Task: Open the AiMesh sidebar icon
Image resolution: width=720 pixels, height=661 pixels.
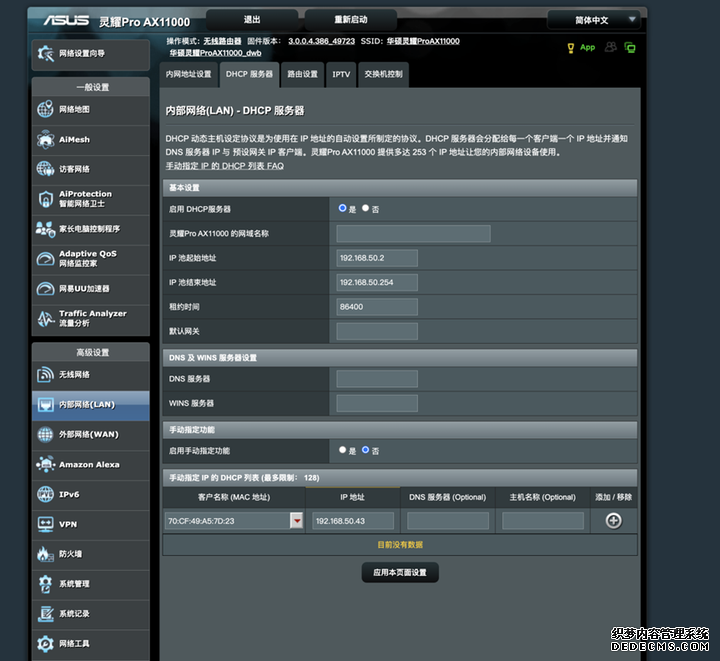Action: [x=45, y=139]
